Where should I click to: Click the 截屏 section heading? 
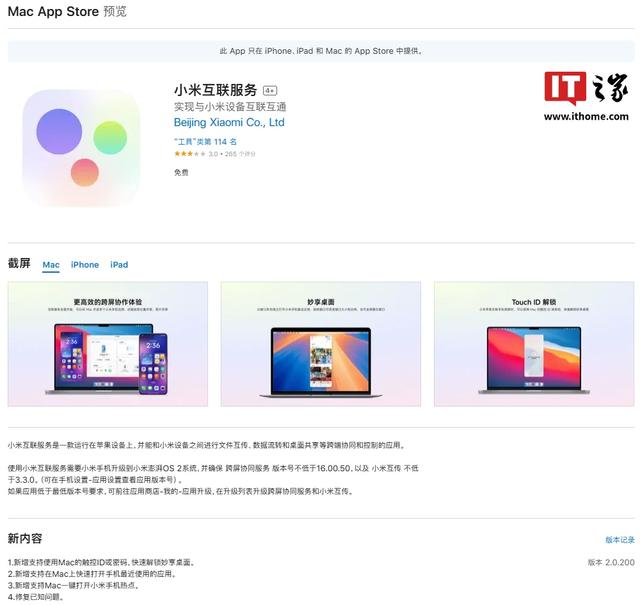19,263
